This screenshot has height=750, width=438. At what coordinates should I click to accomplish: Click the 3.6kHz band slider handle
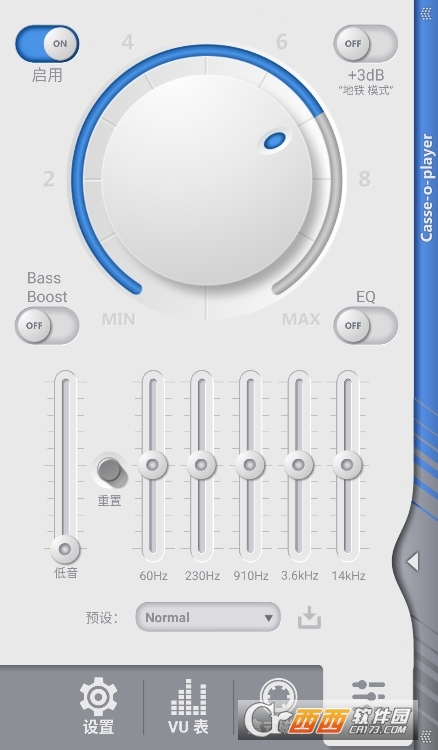tap(299, 464)
